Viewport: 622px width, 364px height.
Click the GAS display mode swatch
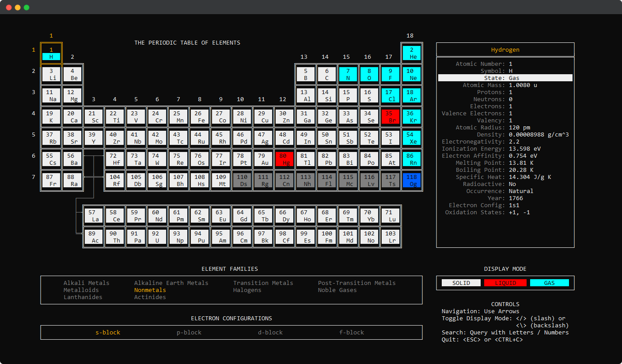click(x=550, y=283)
